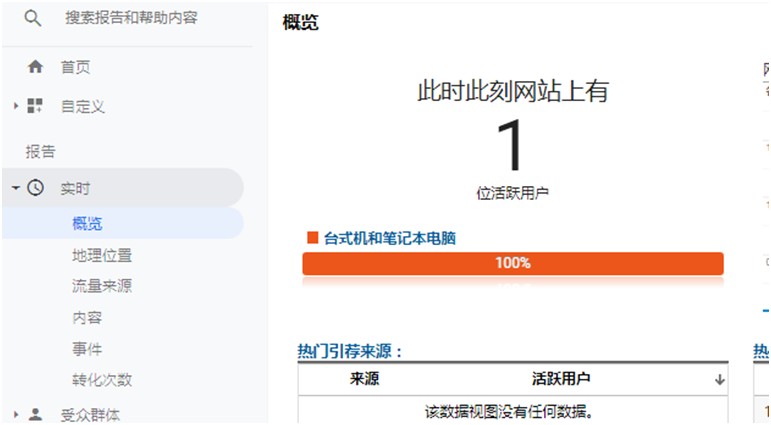The image size is (771, 425).
Task: Click the search magnifier icon
Action: point(33,18)
